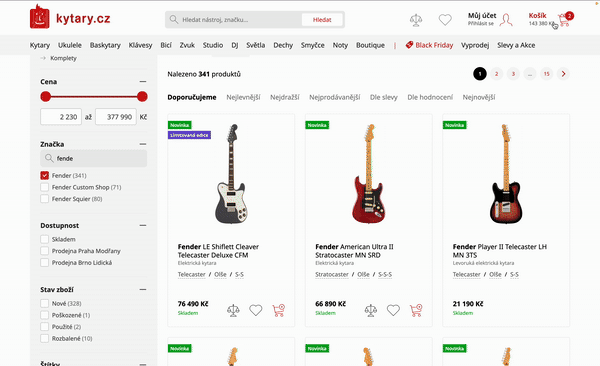Image resolution: width=600 pixels, height=366 pixels.
Task: Open the Baskytary menu
Action: [105, 45]
